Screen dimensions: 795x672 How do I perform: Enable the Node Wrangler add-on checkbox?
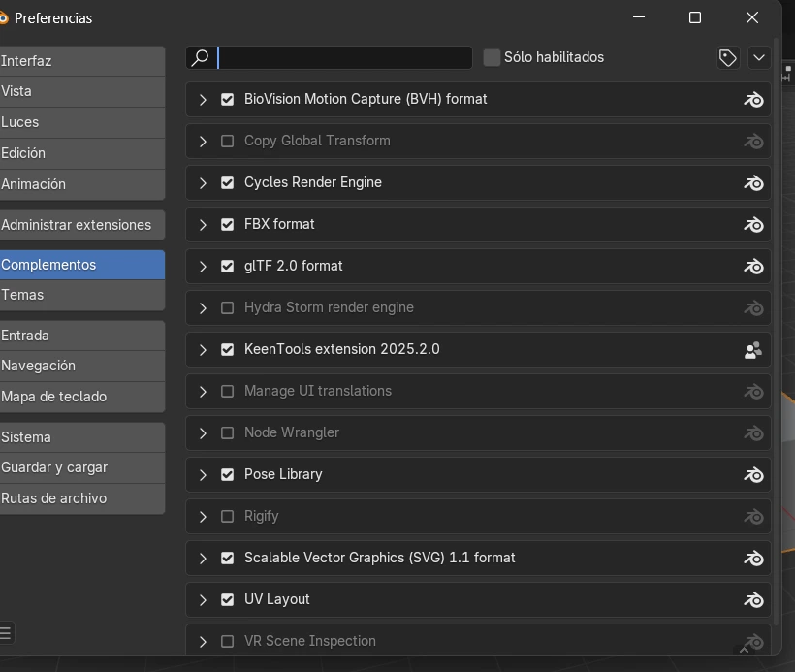pos(228,433)
